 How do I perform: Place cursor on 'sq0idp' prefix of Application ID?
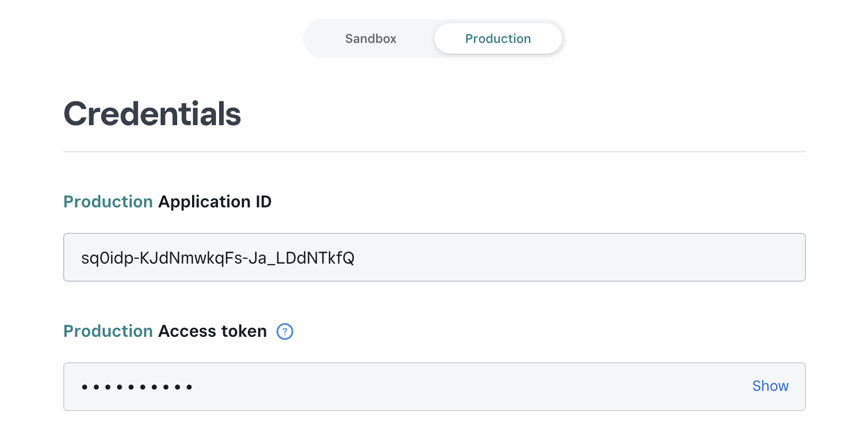click(x=107, y=258)
